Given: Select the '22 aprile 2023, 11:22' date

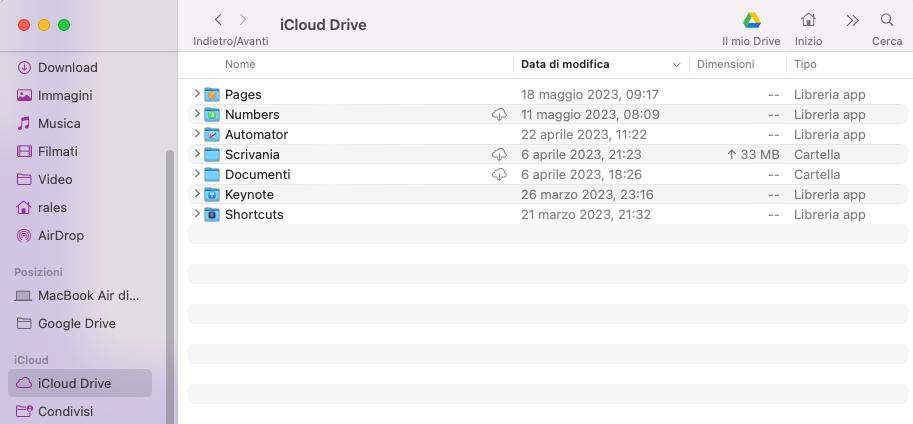Looking at the screenshot, I should coord(584,135).
